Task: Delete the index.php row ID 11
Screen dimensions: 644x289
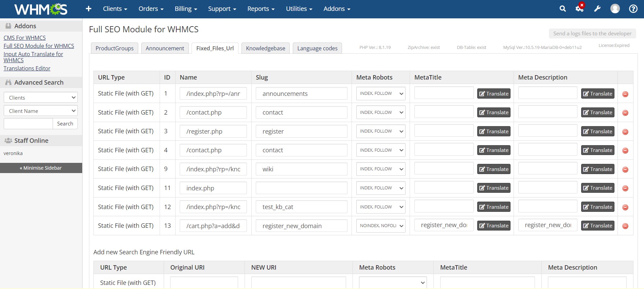Action: pos(625,188)
